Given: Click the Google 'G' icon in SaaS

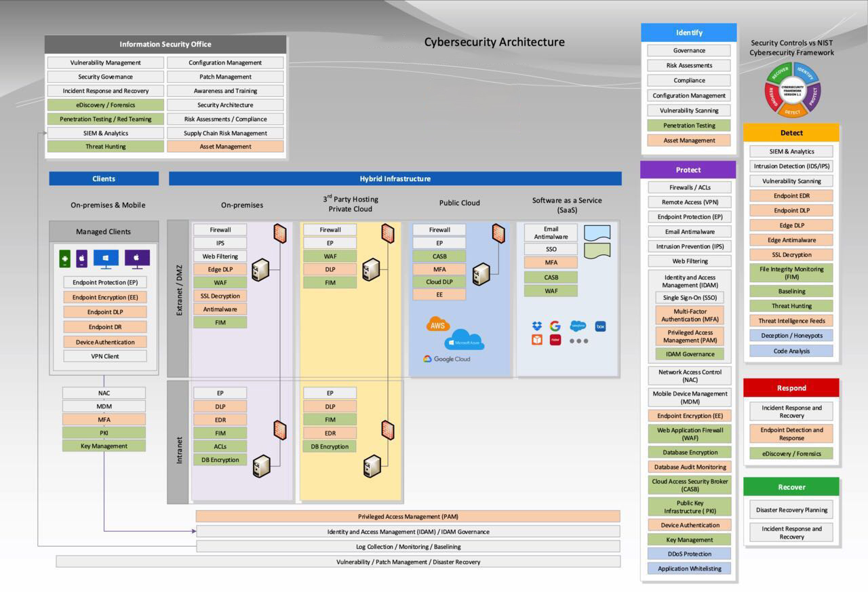Looking at the screenshot, I should coord(555,326).
